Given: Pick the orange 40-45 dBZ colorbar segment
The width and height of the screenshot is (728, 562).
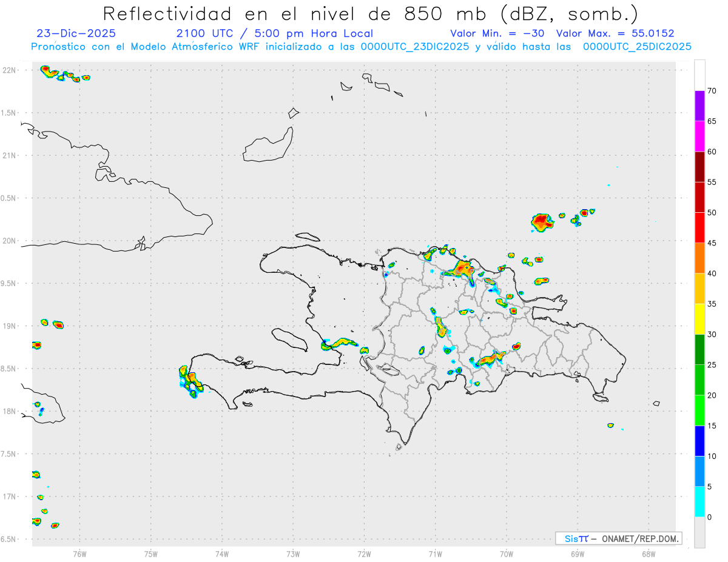Looking at the screenshot, I should [699, 258].
